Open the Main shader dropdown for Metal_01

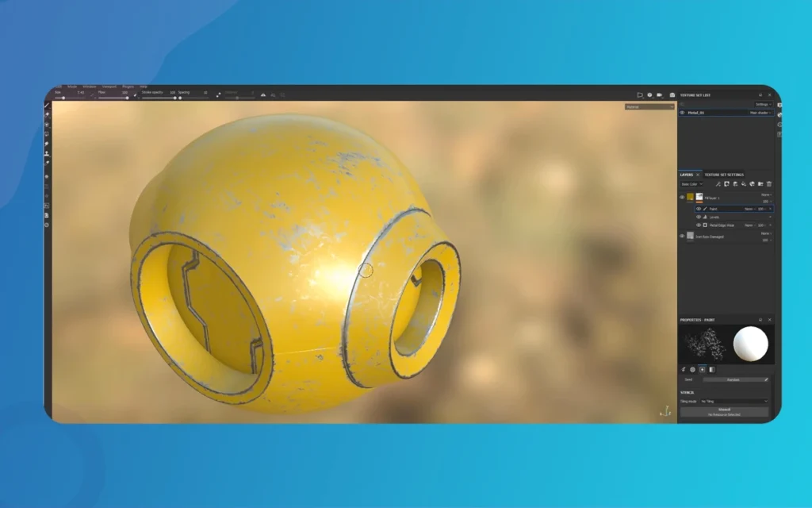coord(760,113)
